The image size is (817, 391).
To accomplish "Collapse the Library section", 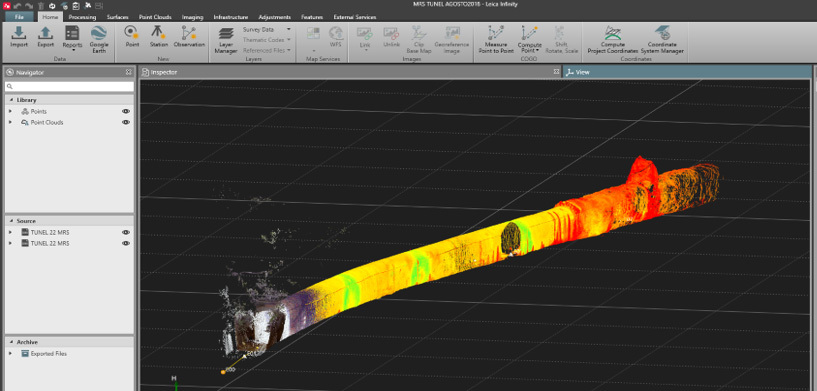I will pos(11,100).
